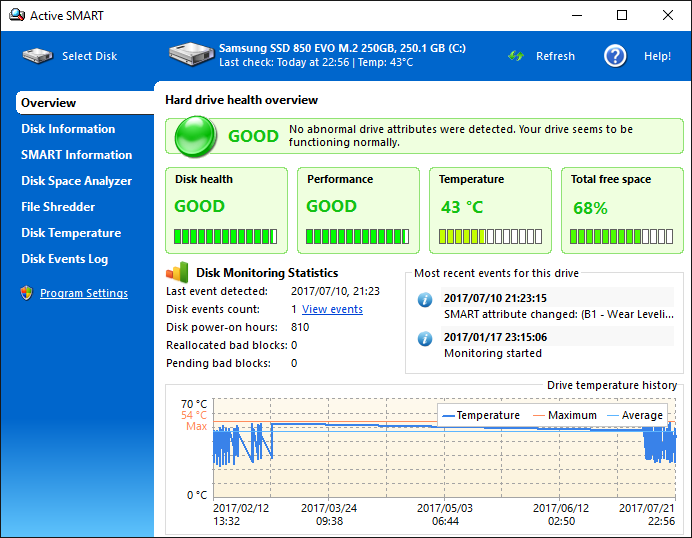692x538 pixels.
Task: Click info icon beside Monitoring started event
Action: pyautogui.click(x=425, y=338)
